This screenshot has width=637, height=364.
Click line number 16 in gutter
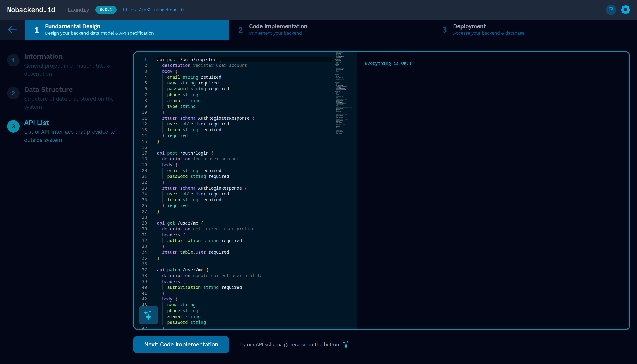click(x=144, y=147)
